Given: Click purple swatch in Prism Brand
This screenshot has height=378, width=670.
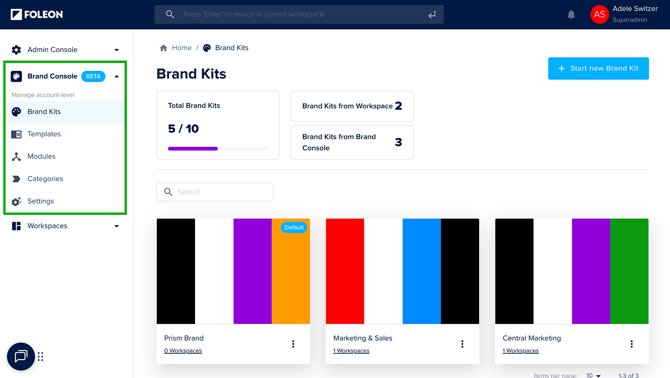Looking at the screenshot, I should (x=253, y=271).
